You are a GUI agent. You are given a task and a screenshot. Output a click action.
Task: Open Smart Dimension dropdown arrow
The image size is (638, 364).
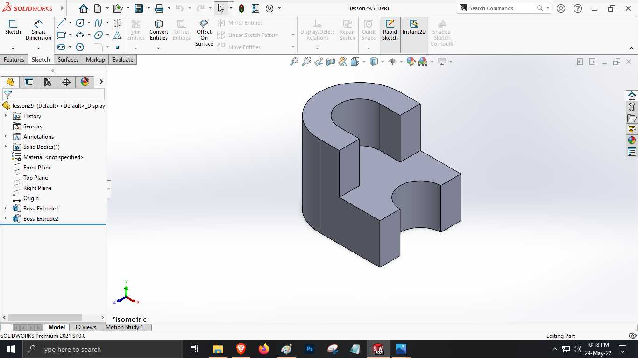point(38,48)
